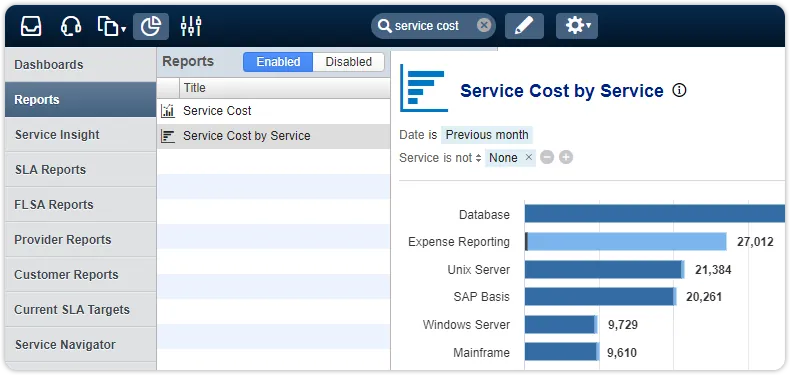
Task: Sort by the Title column header
Action: [x=285, y=88]
